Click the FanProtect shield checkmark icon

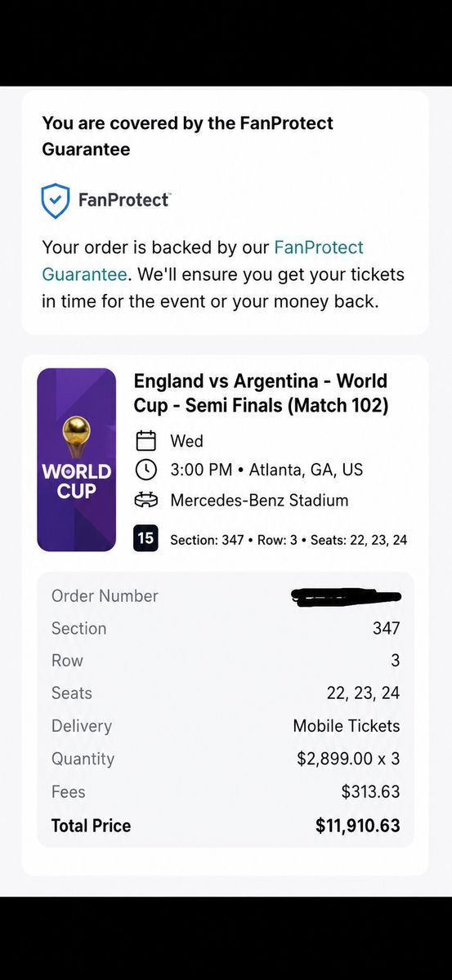(x=56, y=201)
